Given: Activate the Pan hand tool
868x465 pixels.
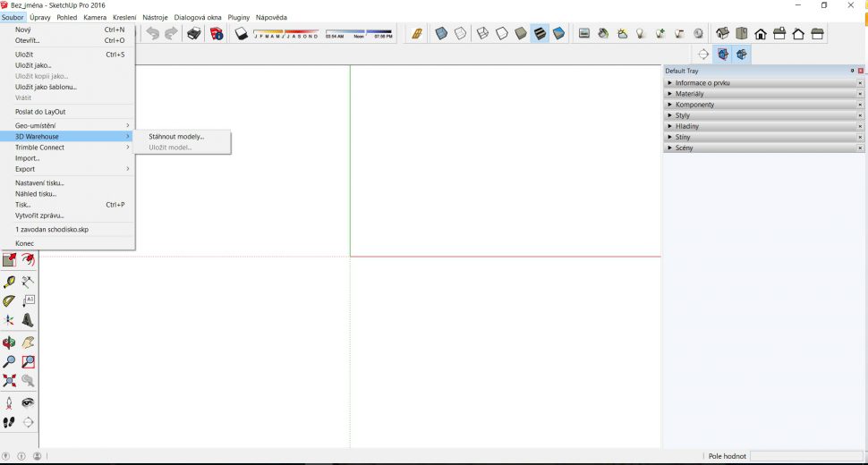Looking at the screenshot, I should click(x=28, y=342).
